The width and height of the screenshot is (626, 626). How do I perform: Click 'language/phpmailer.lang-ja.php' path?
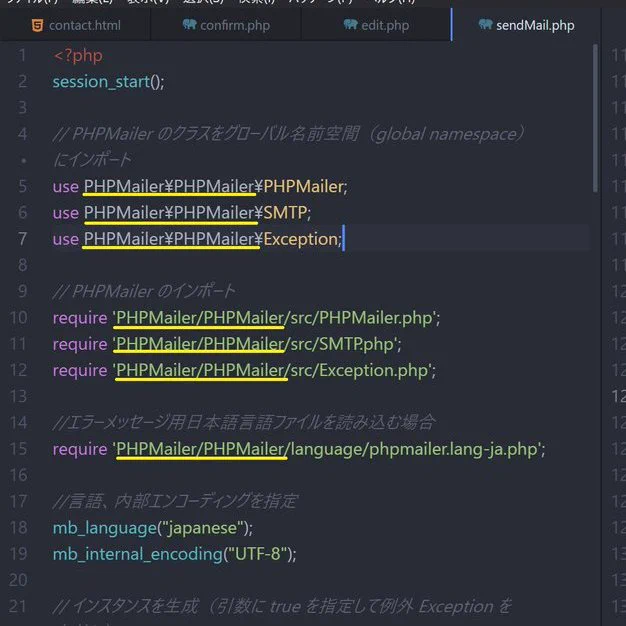click(x=414, y=449)
